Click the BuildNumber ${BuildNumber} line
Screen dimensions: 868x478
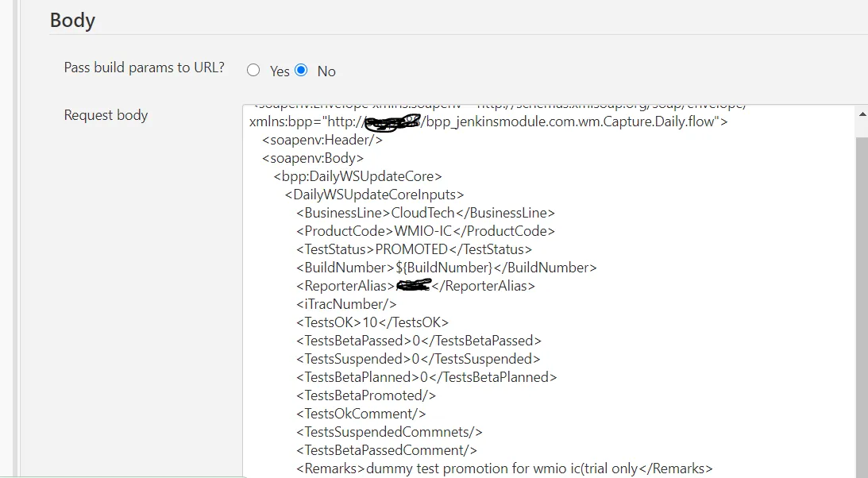[446, 268]
